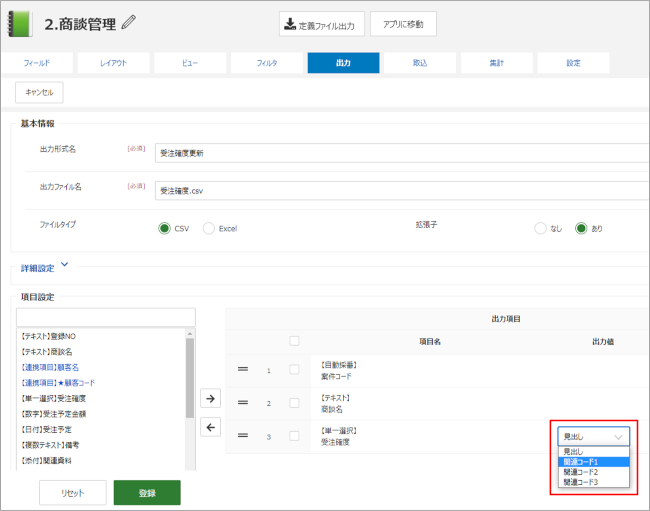The image size is (650, 511).
Task: Switch to the ビュー tab
Action: 190,63
